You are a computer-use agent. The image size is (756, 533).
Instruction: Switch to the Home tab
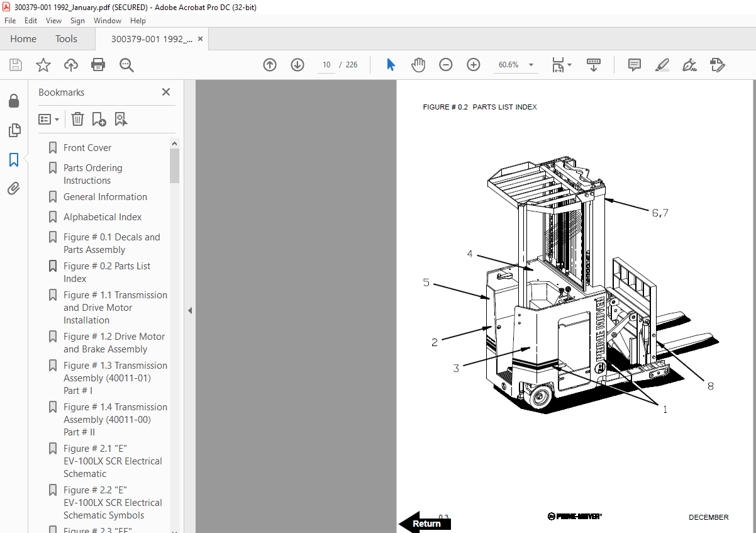pyautogui.click(x=23, y=39)
